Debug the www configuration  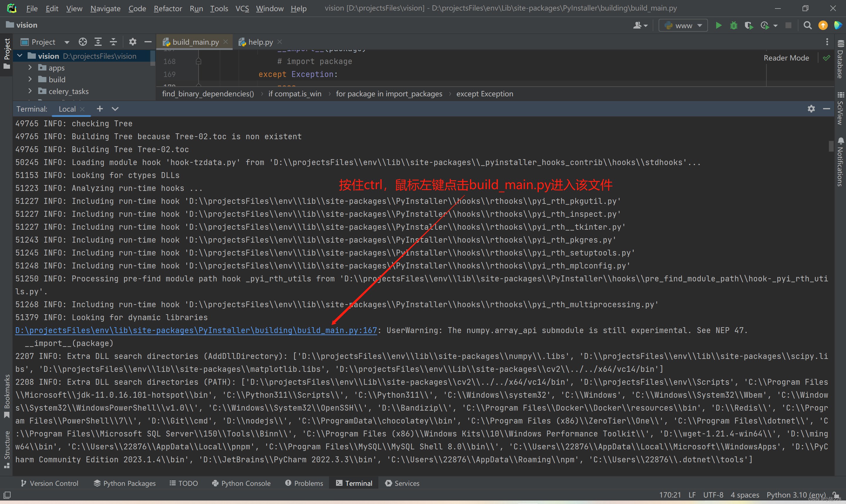click(x=733, y=26)
